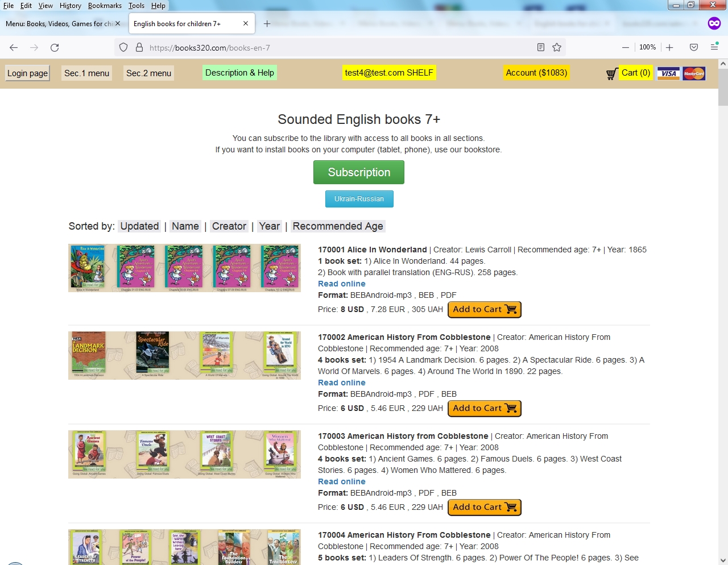Open the Firefox hamburger application menu
This screenshot has width=728, height=565.
click(x=714, y=47)
